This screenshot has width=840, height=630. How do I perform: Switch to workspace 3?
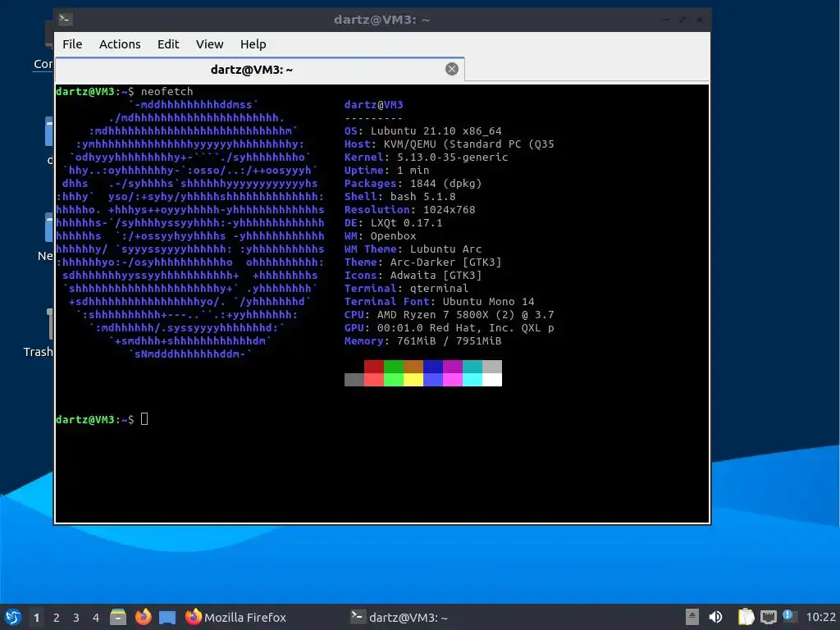(76, 618)
